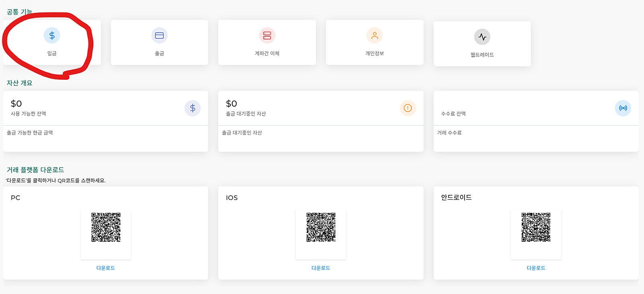
Task: Click the IOS QR code
Action: coord(321,227)
